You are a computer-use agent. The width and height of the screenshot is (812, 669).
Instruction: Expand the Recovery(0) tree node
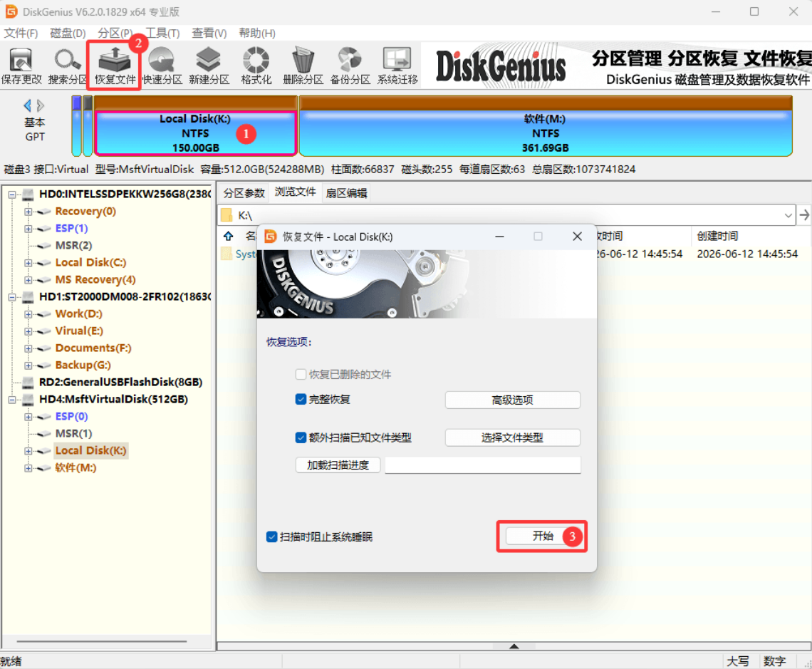28,212
